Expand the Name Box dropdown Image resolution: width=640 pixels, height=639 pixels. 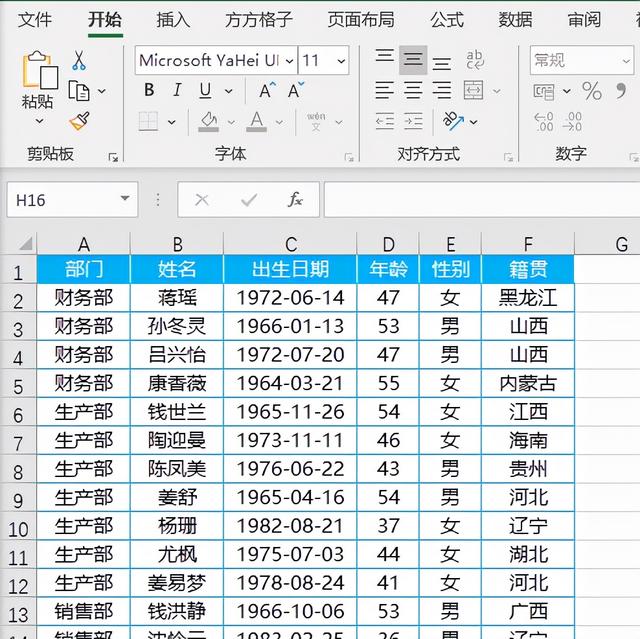click(x=125, y=199)
